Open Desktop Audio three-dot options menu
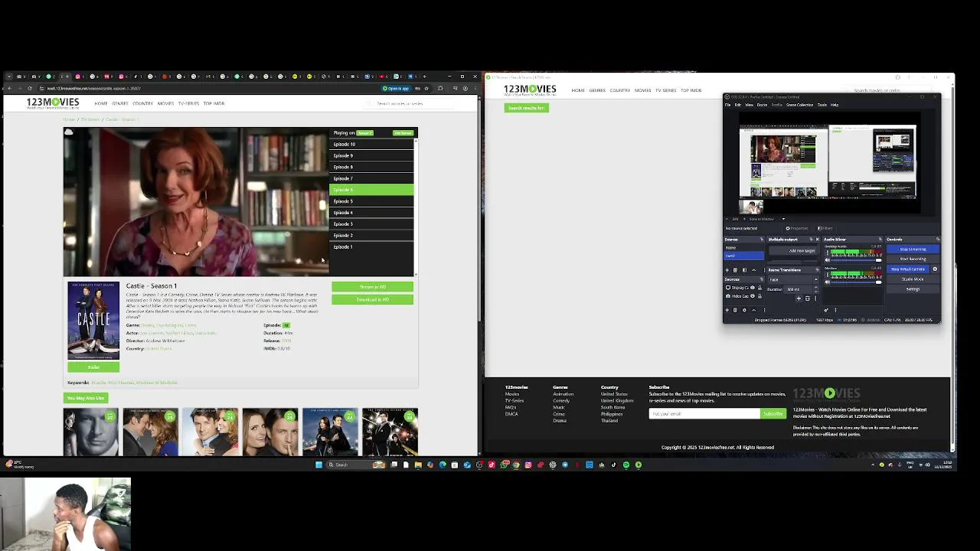Viewport: 980px width, 551px height. point(827,253)
